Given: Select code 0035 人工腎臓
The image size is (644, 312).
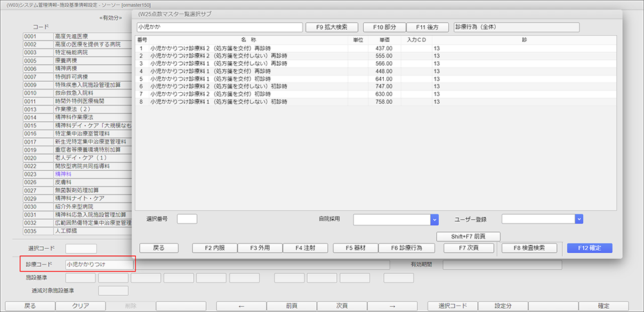Looking at the screenshot, I should tap(77, 231).
